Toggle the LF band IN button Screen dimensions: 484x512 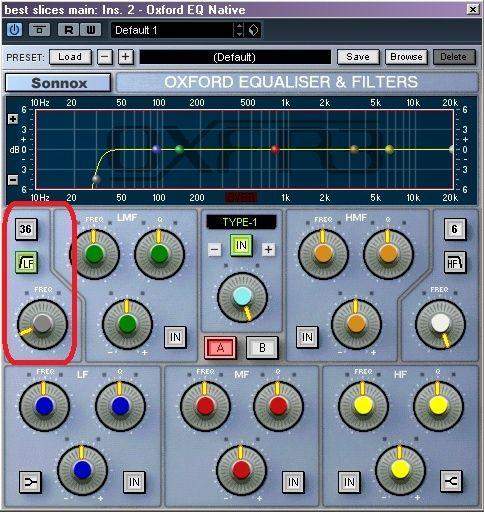(134, 482)
